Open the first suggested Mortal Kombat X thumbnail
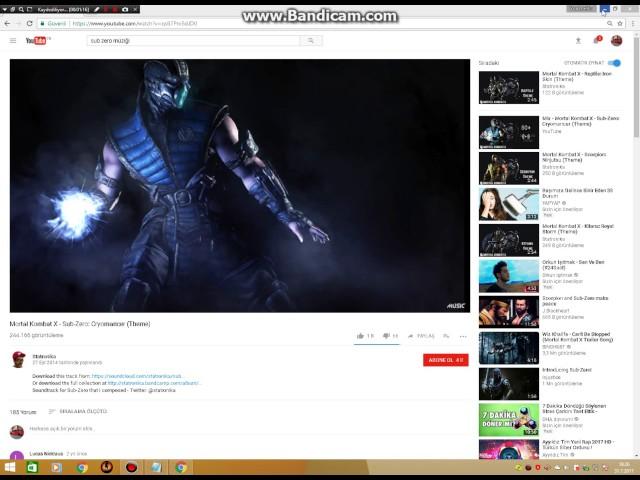This screenshot has height=480, width=640. point(509,88)
